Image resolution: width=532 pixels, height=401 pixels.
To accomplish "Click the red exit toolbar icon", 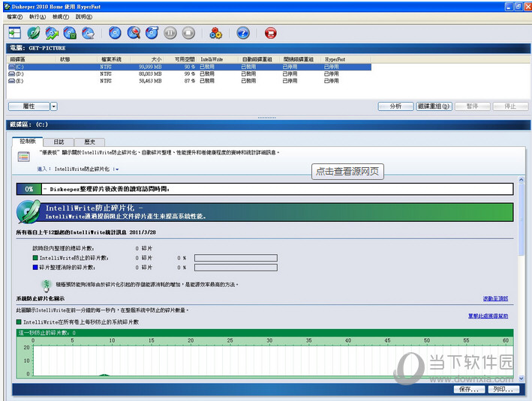I will (270, 33).
